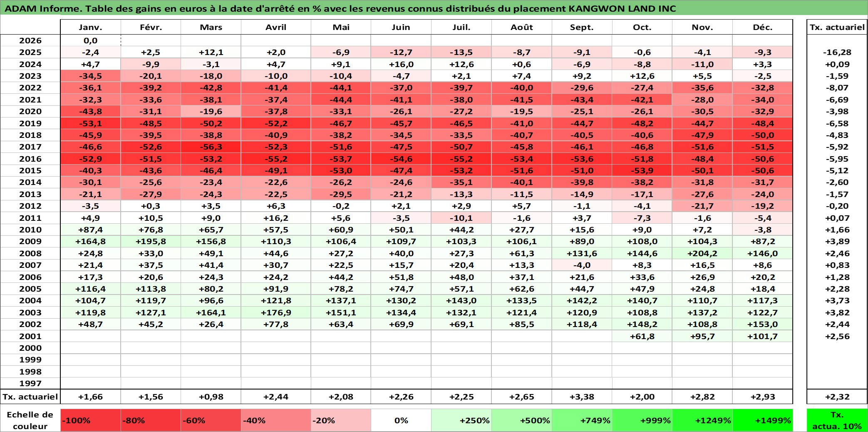Click the +16,0 cell in 2024 Juin
The width and height of the screenshot is (868, 432).
(401, 64)
